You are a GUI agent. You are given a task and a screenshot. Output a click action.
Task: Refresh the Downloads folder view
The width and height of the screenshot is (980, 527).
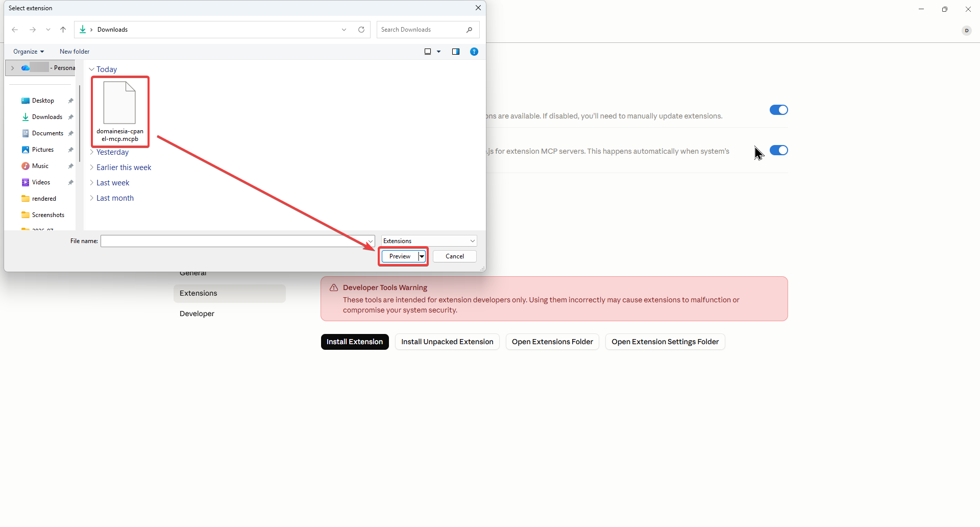(x=361, y=30)
